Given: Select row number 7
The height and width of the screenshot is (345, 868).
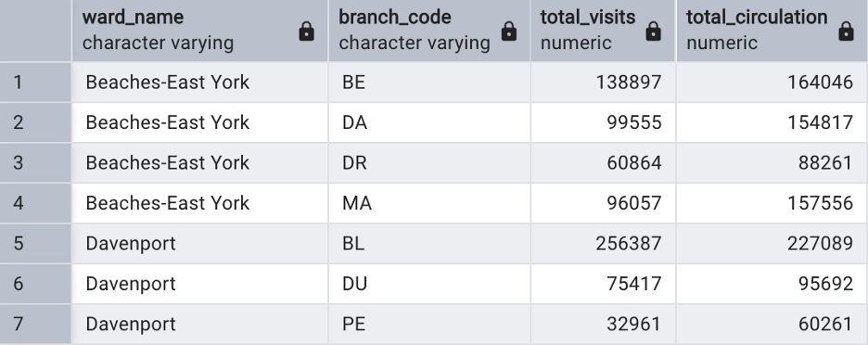Looking at the screenshot, I should (35, 324).
